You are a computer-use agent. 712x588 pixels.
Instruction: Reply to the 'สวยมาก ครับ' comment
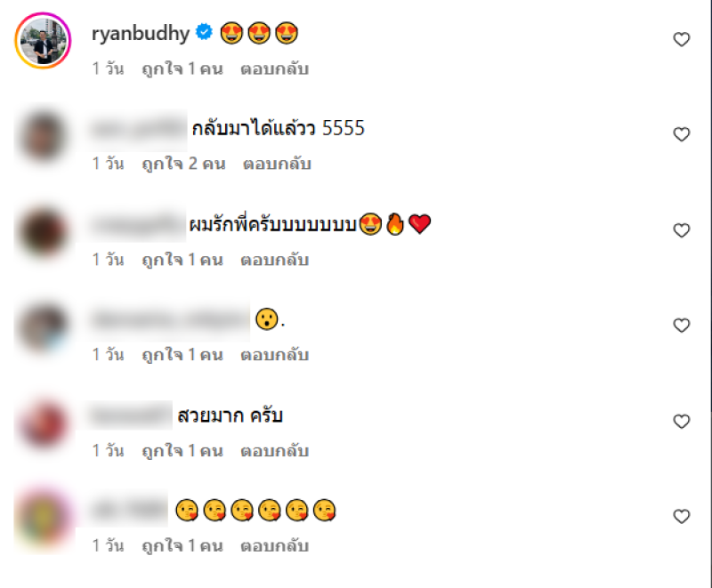(274, 451)
